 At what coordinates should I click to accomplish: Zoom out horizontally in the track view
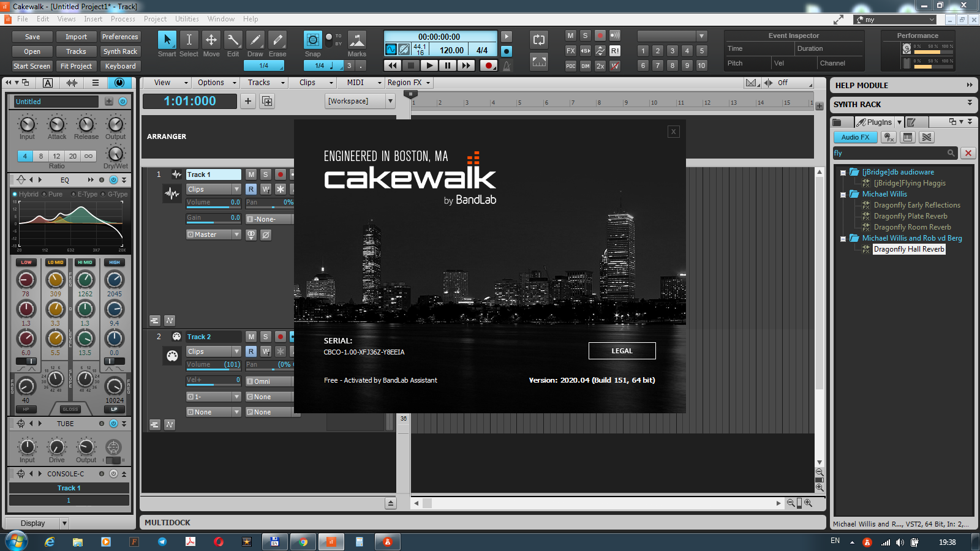(791, 503)
